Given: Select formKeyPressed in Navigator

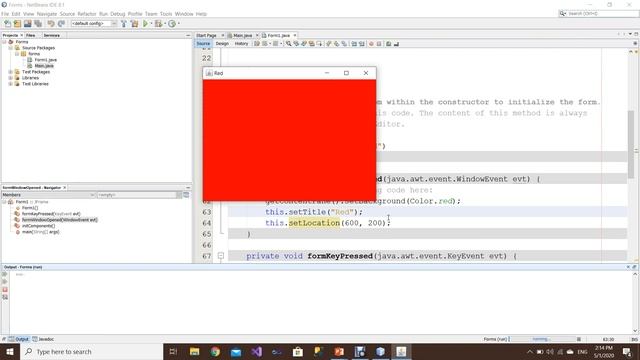Looking at the screenshot, I should pyautogui.click(x=51, y=214).
